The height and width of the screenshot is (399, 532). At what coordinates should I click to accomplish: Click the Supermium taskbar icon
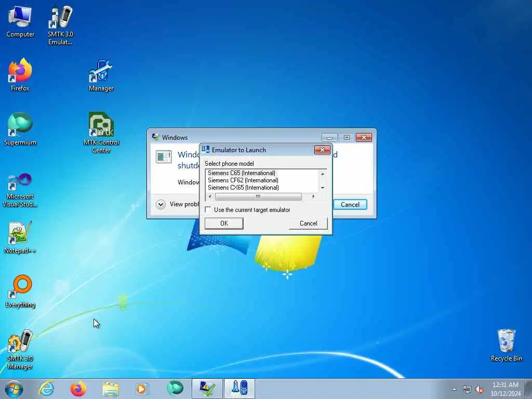[175, 389]
